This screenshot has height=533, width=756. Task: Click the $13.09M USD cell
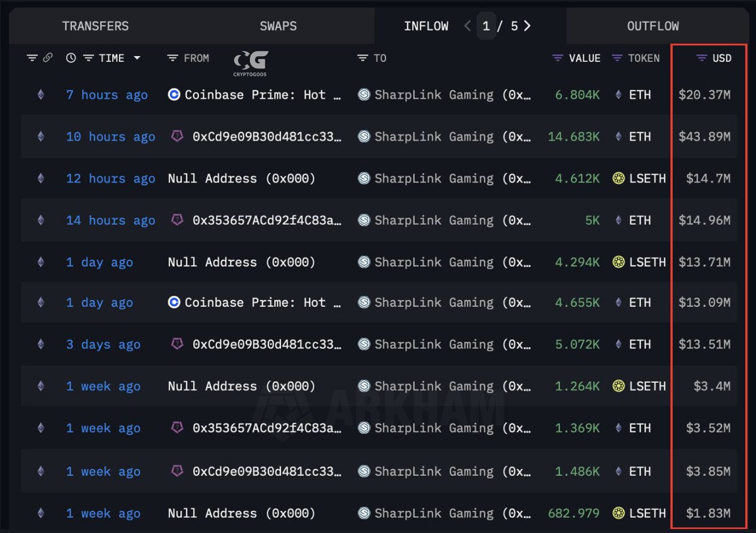click(x=704, y=302)
